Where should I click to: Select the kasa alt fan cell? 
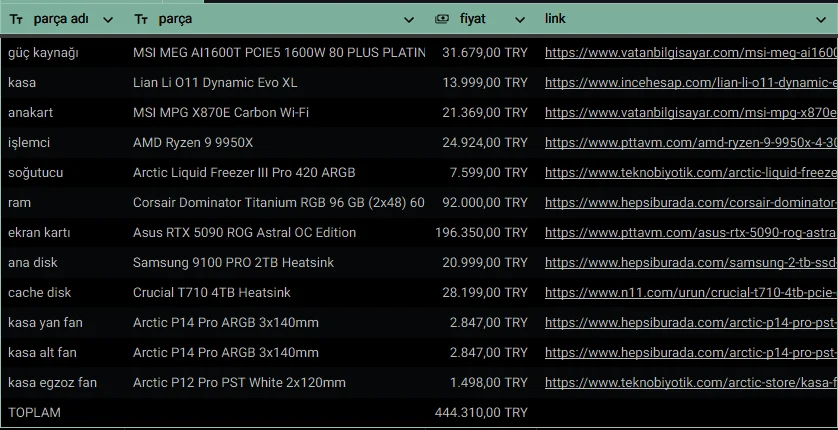click(x=64, y=353)
